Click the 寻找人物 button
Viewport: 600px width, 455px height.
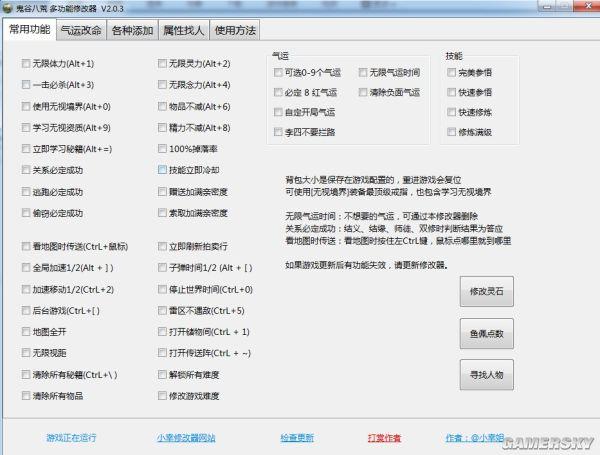click(x=486, y=375)
